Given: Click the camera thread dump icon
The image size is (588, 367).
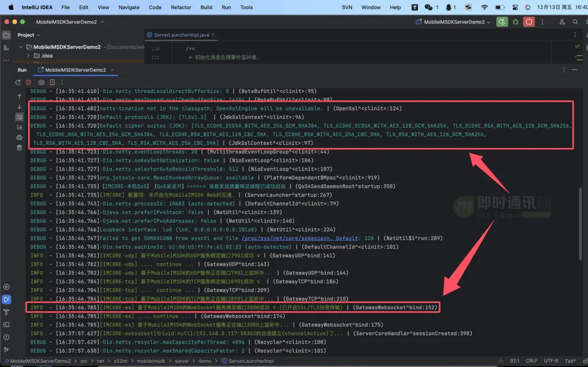Looking at the screenshot, I should click(41, 82).
